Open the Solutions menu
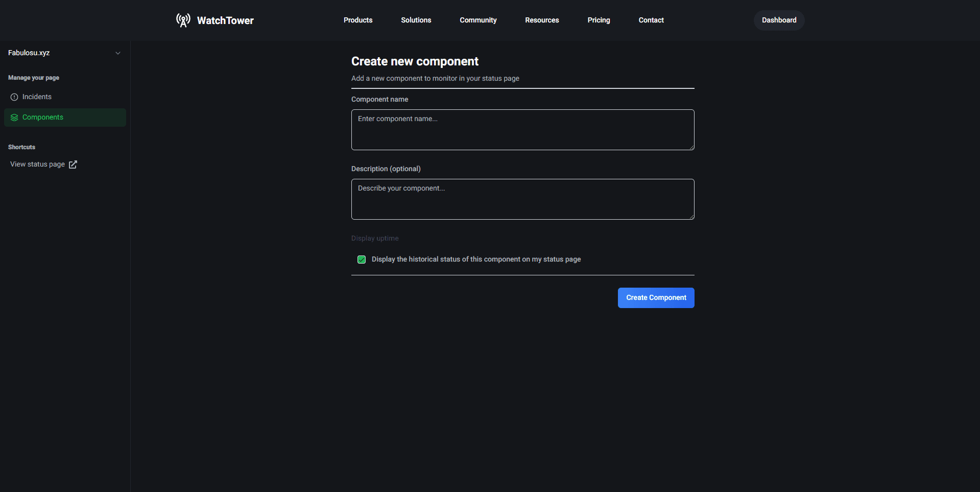Viewport: 980px width, 492px height. click(x=416, y=20)
